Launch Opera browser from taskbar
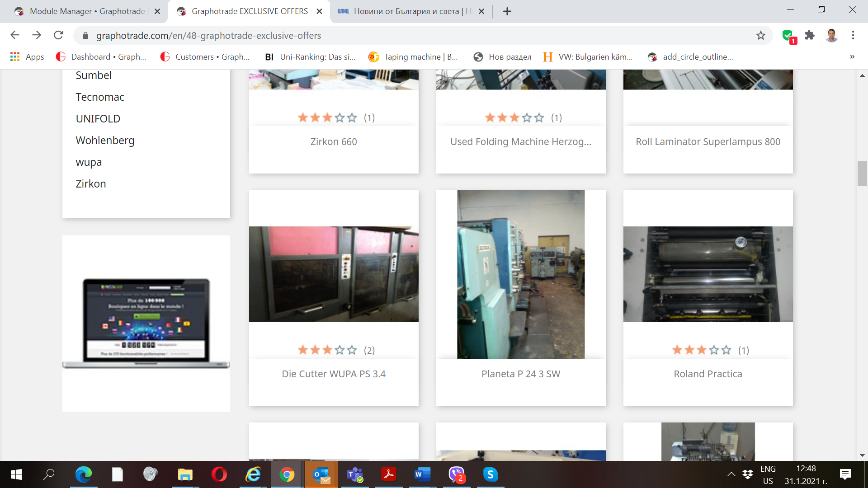Screen dimensions: 868x488 [219, 474]
